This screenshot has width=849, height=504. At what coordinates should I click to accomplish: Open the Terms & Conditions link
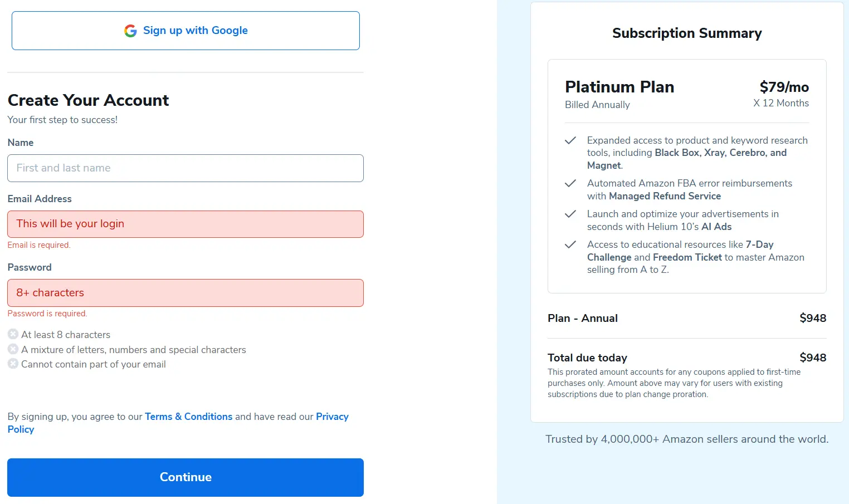coord(188,416)
